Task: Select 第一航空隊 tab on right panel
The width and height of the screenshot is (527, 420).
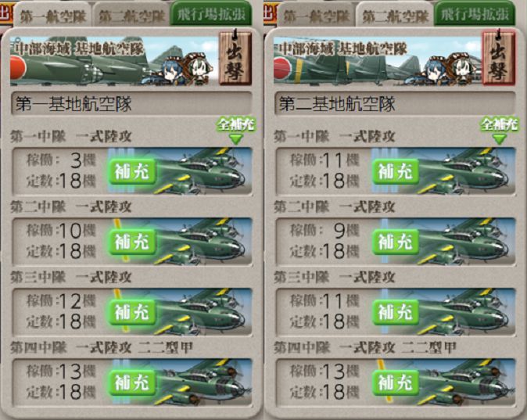Action: coord(317,15)
